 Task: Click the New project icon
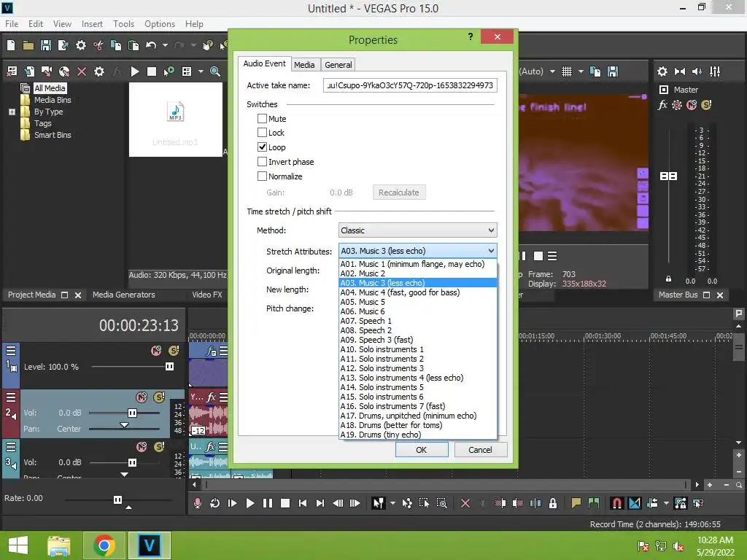click(x=11, y=45)
